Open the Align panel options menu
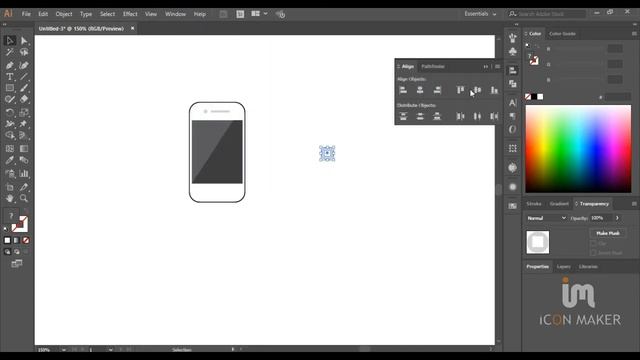 tap(497, 67)
